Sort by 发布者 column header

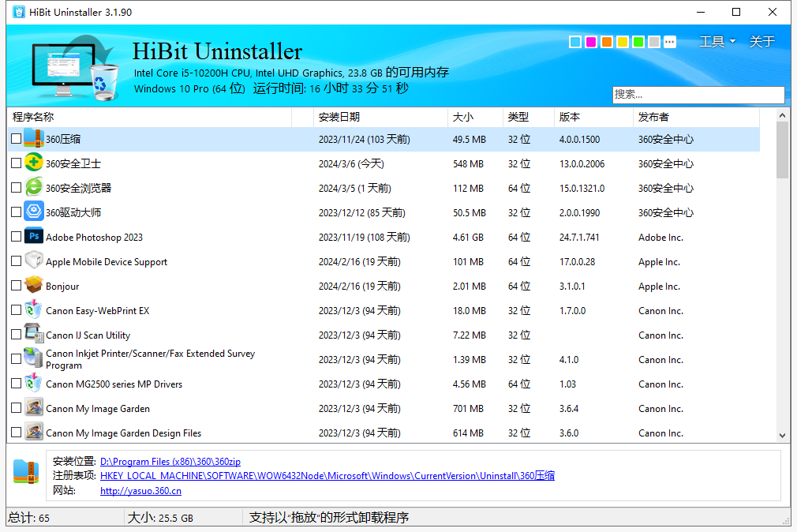click(x=696, y=117)
